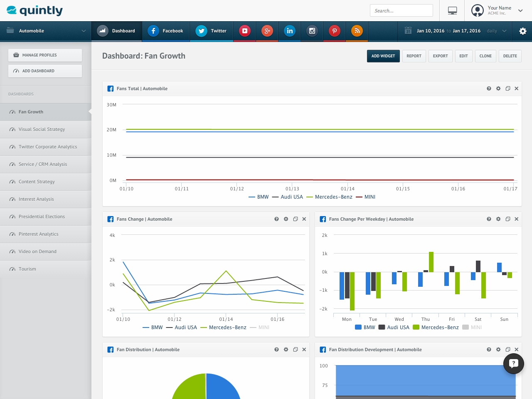The image size is (532, 399).
Task: Click the user avatar icon
Action: coord(478,10)
